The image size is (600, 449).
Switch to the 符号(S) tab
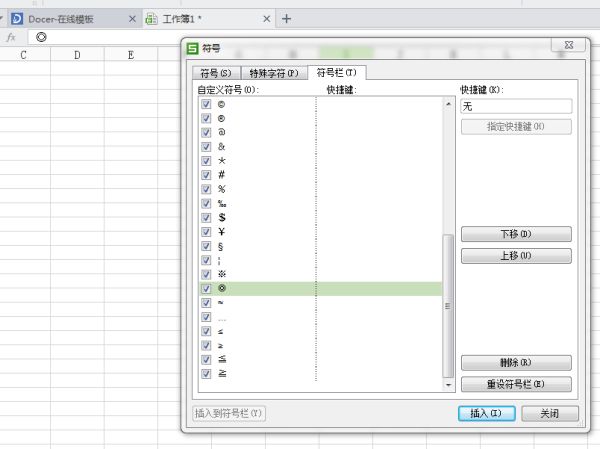pyautogui.click(x=216, y=73)
